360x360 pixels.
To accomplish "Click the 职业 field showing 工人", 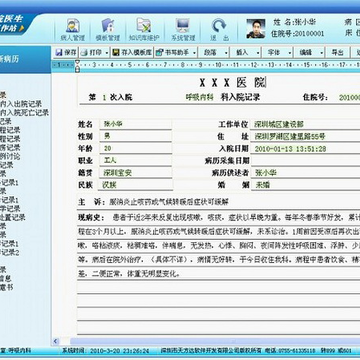I will point(135,160).
